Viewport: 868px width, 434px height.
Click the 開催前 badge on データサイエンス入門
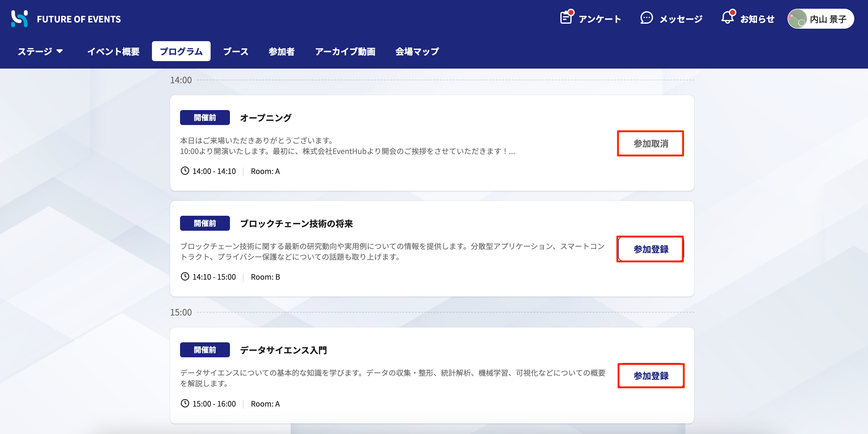(x=205, y=350)
